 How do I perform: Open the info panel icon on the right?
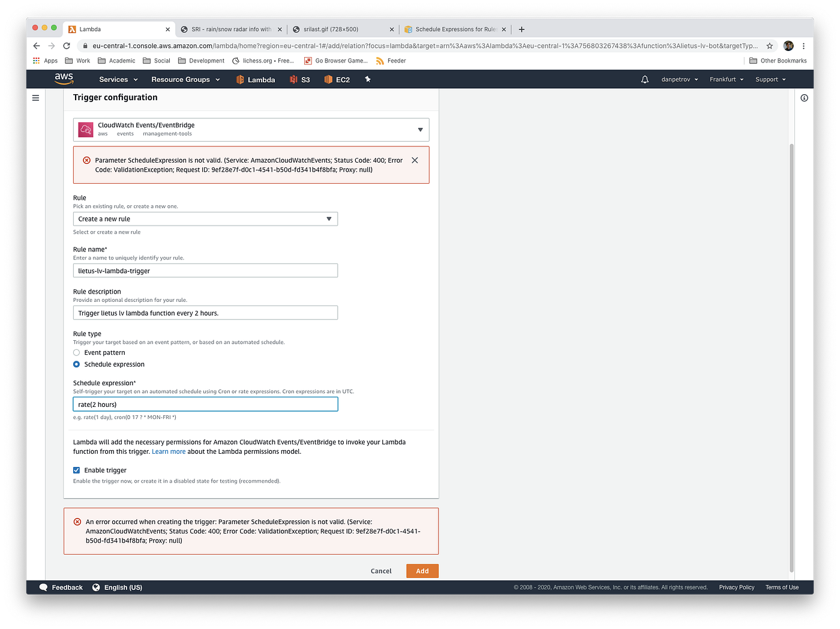click(x=804, y=97)
